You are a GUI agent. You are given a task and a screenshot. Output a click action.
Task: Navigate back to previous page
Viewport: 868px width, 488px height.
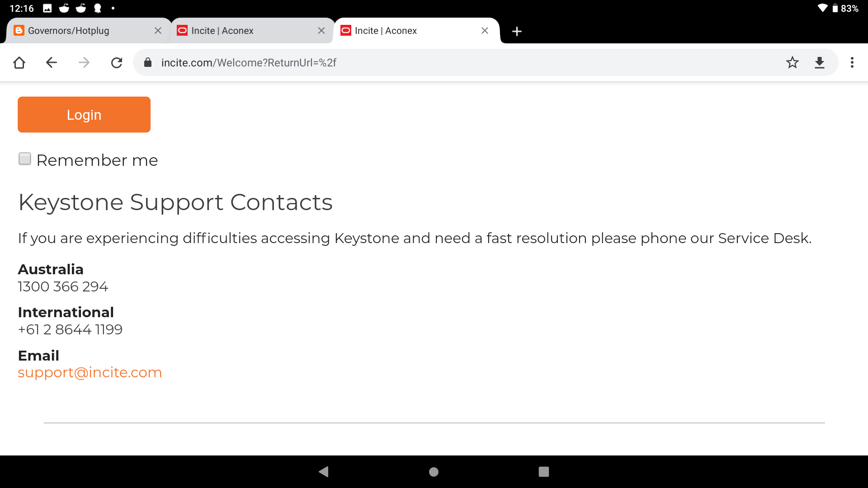click(52, 62)
